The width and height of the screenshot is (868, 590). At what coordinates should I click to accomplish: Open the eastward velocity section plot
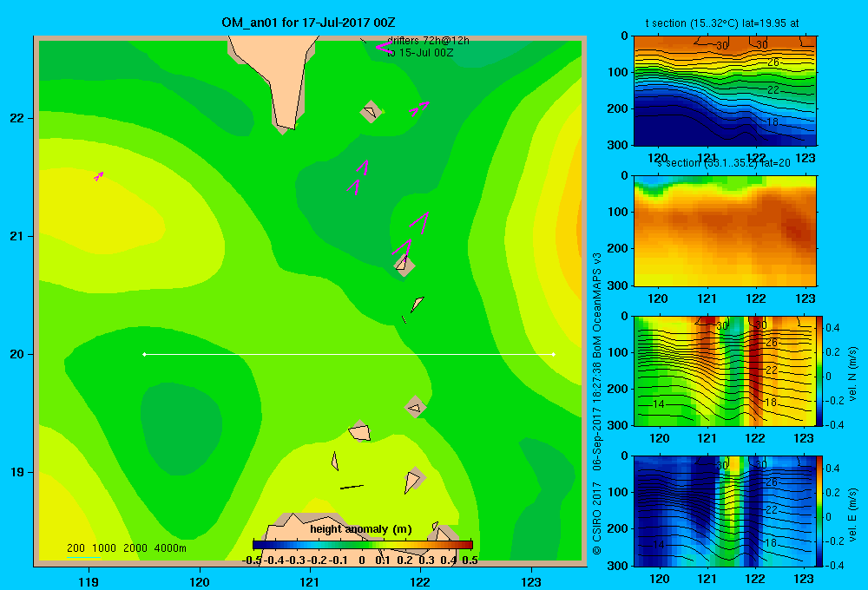coord(725,511)
